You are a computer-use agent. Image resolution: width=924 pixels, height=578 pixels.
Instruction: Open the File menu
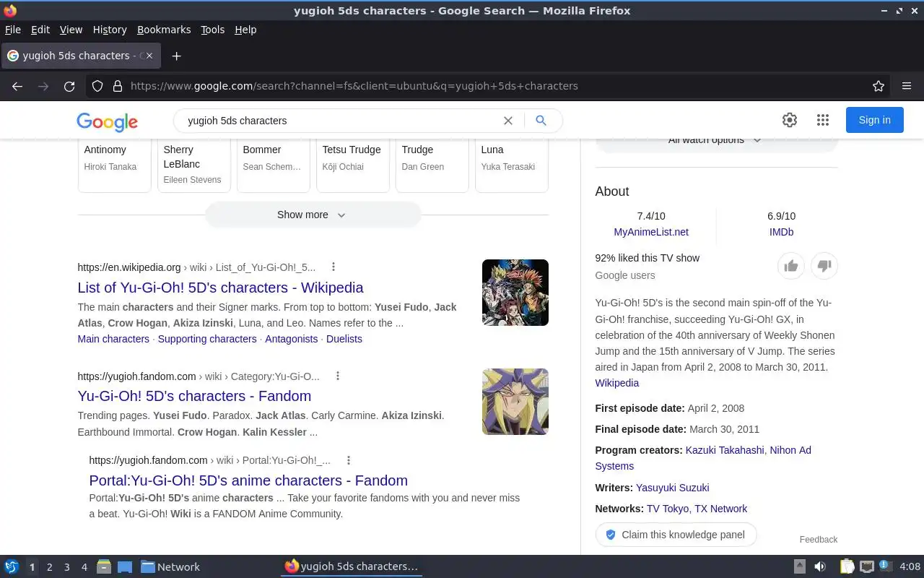click(x=13, y=30)
